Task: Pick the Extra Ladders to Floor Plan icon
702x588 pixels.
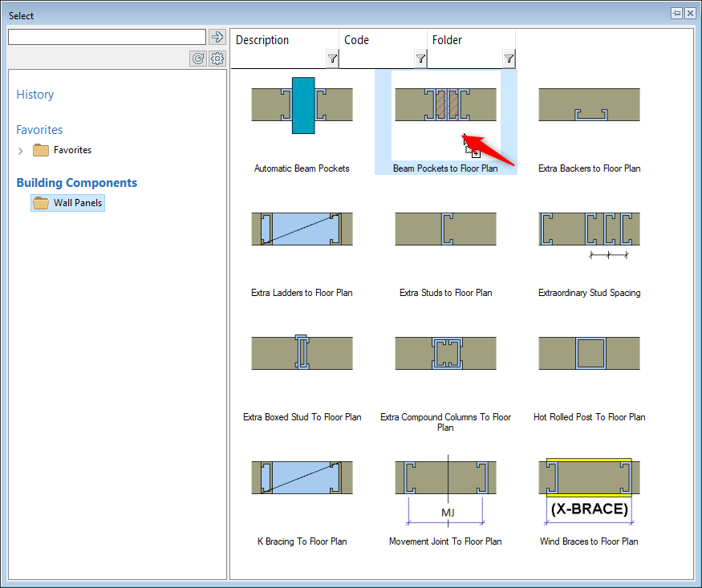Action: pyautogui.click(x=302, y=229)
